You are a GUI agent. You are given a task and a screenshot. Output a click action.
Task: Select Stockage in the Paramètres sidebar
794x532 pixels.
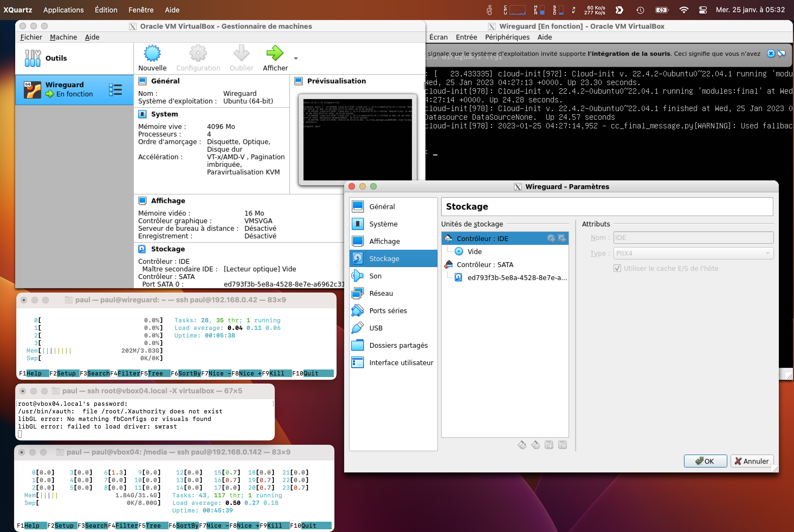click(x=393, y=258)
